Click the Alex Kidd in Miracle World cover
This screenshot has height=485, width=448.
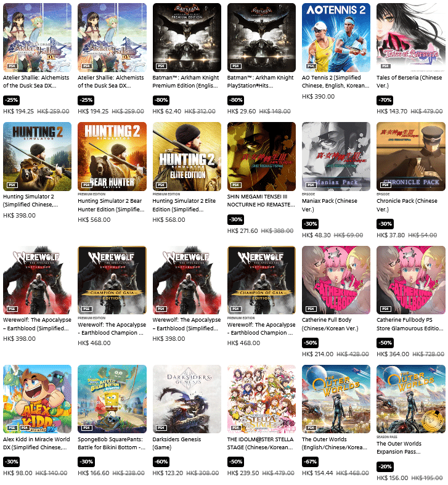click(x=37, y=399)
